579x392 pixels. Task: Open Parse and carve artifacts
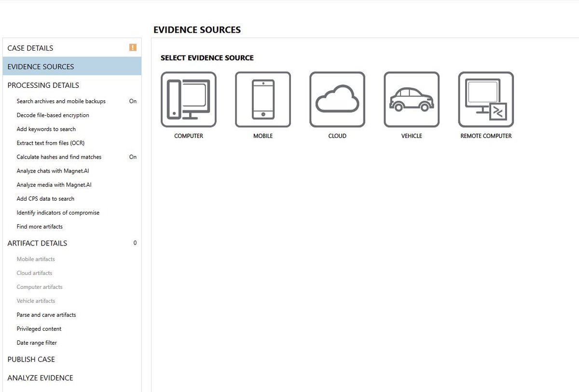pos(46,315)
